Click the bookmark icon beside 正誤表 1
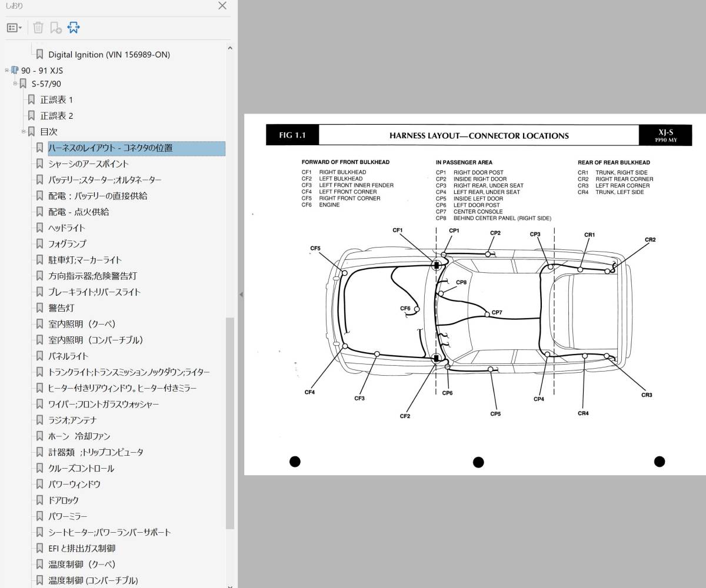The width and height of the screenshot is (706, 588). (x=31, y=100)
